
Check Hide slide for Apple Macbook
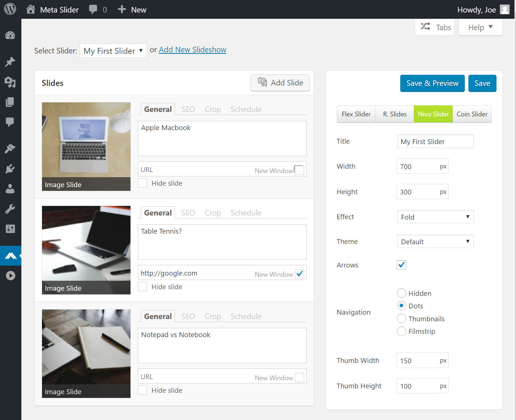pos(143,183)
